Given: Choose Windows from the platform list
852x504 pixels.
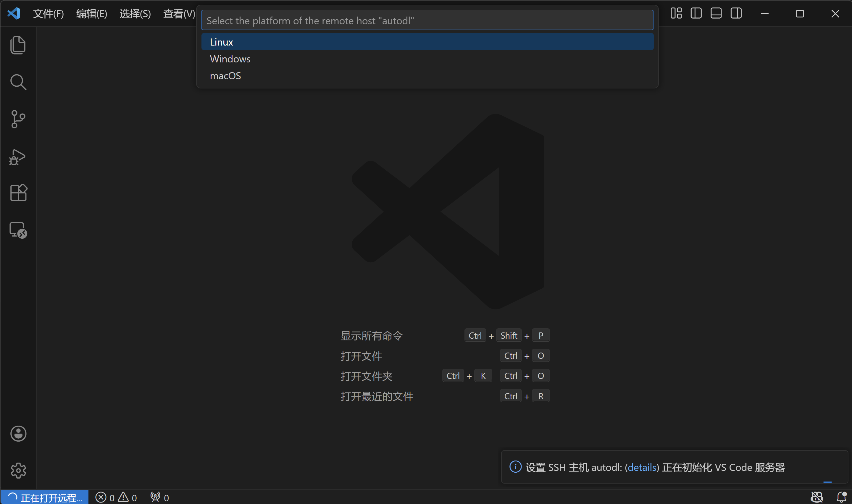Looking at the screenshot, I should [x=230, y=59].
